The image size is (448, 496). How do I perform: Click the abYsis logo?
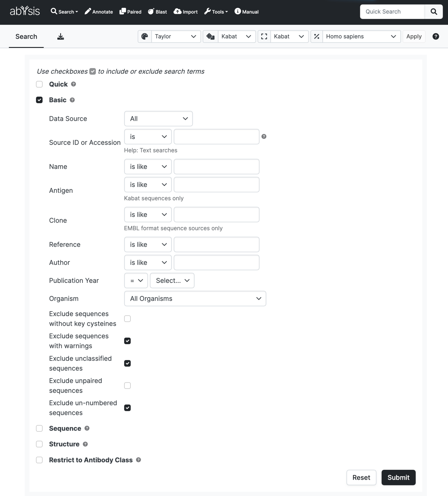tap(25, 11)
